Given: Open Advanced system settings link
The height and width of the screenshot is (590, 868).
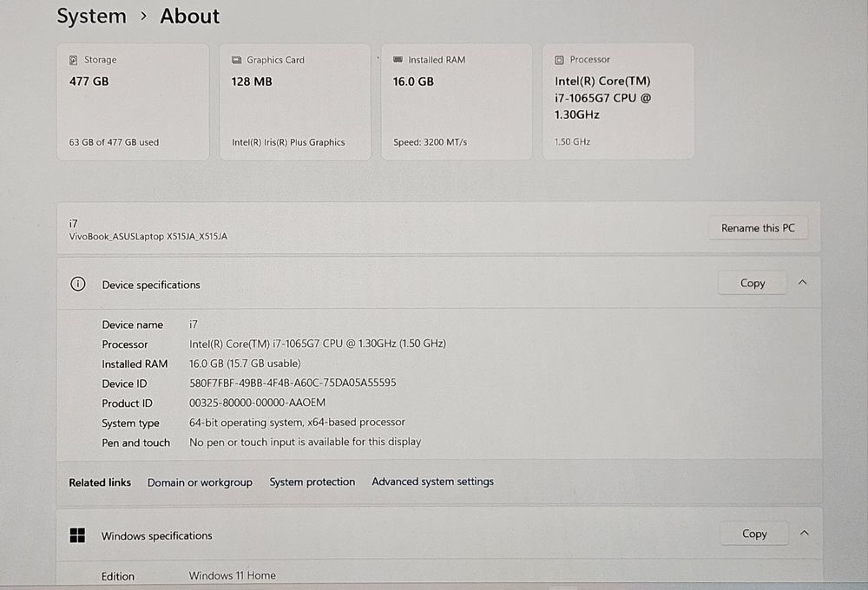Looking at the screenshot, I should (432, 482).
